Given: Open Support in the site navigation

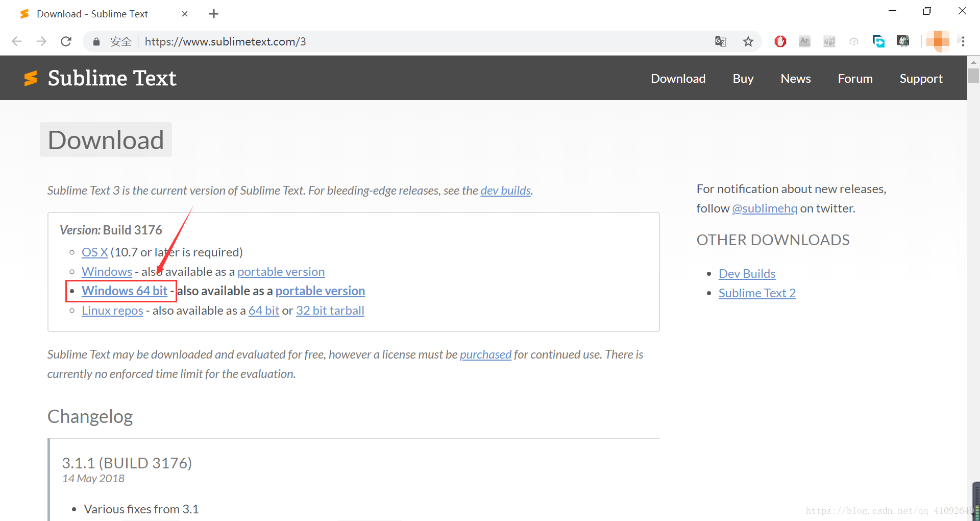Looking at the screenshot, I should point(921,79).
